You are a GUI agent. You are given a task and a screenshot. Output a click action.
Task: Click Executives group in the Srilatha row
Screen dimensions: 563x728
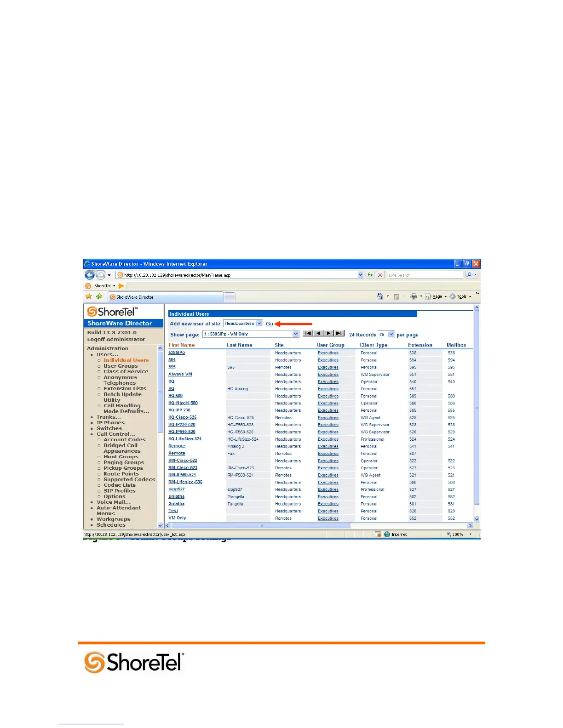tap(328, 504)
